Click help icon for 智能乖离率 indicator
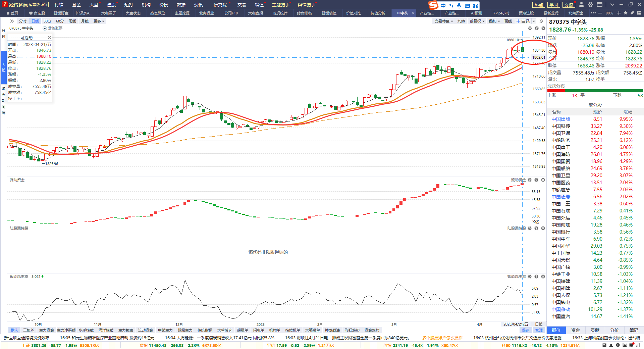Viewport: 644px width, 349px height. coord(536,277)
